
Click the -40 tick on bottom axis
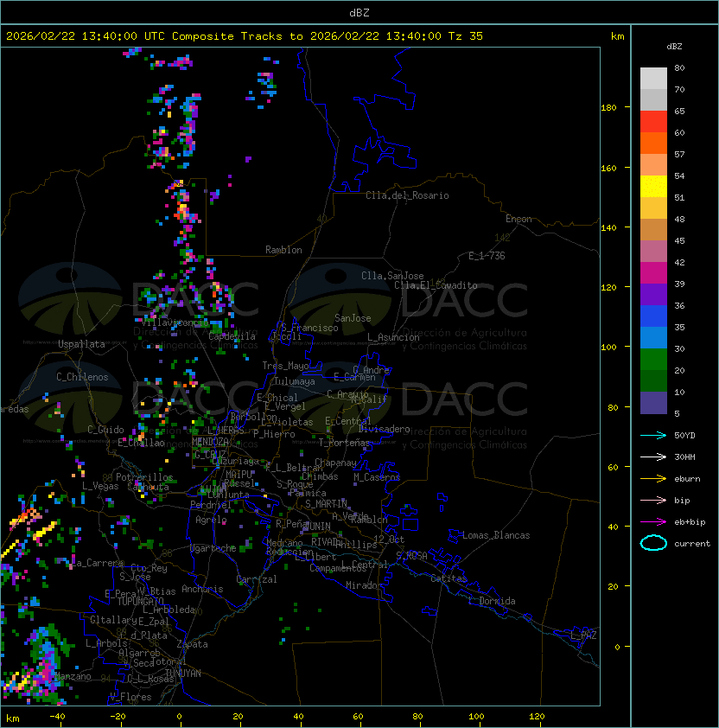click(57, 717)
